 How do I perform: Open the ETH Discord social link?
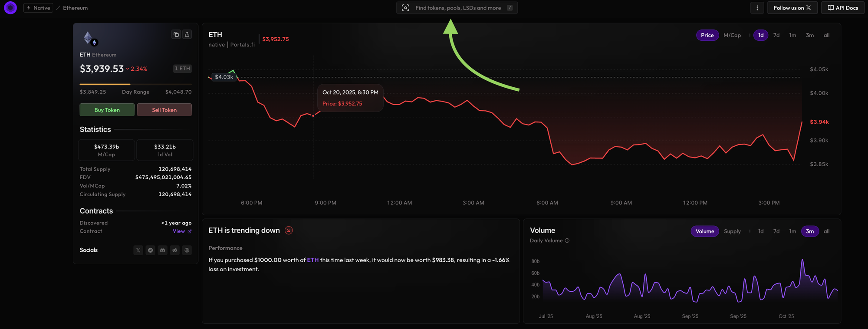pos(163,250)
